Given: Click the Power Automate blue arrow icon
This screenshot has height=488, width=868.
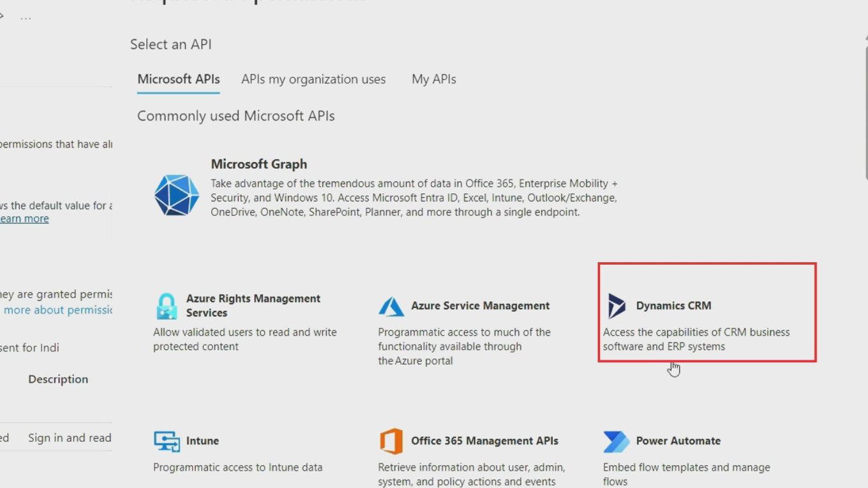Looking at the screenshot, I should pos(617,441).
